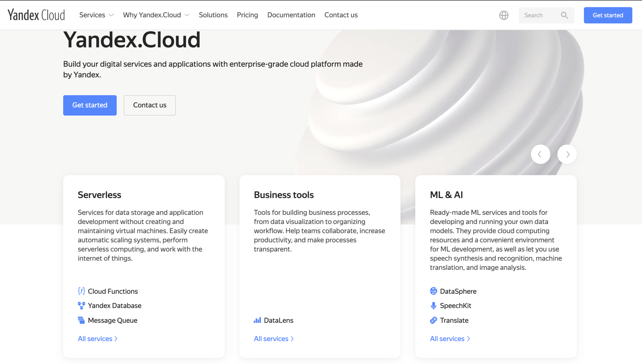Click the Yandex Cloud logo

pyautogui.click(x=36, y=15)
